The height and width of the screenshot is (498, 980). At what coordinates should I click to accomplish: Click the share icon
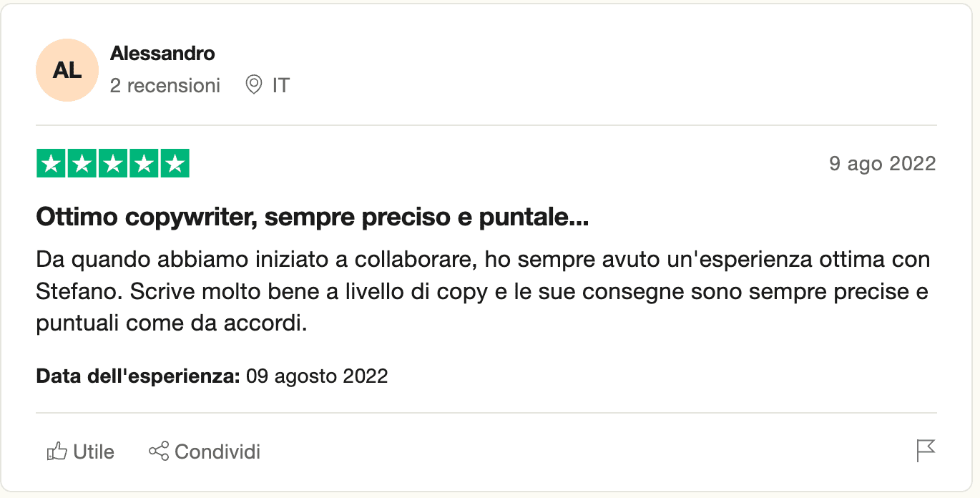(158, 451)
